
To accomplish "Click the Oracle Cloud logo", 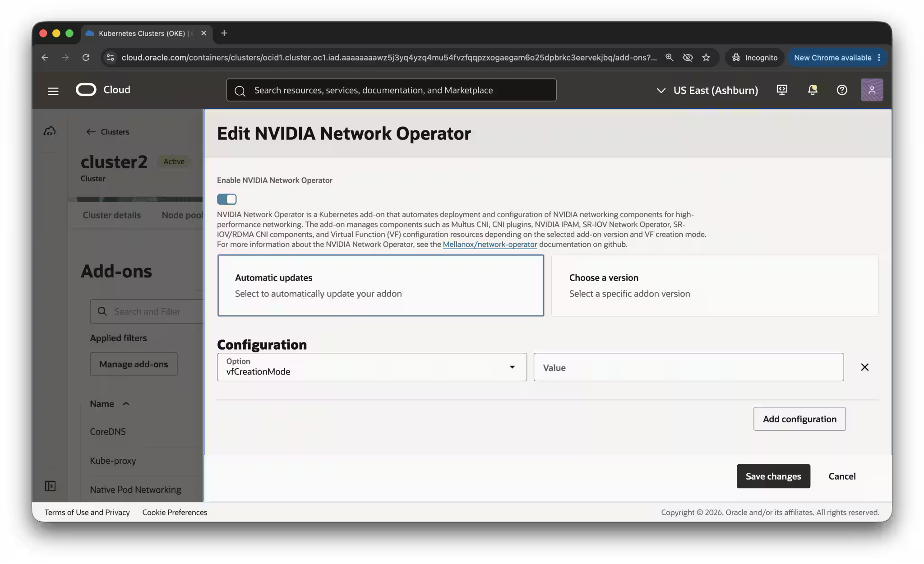I will (x=103, y=90).
